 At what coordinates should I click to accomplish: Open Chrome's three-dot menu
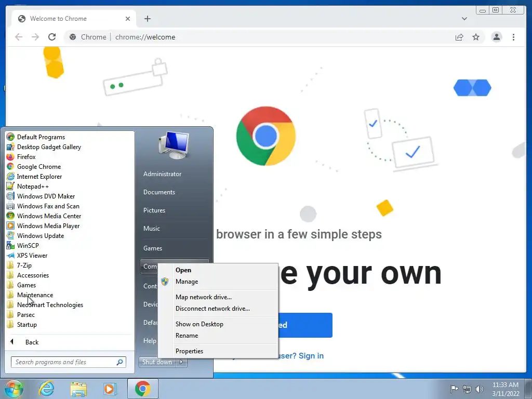(x=513, y=37)
